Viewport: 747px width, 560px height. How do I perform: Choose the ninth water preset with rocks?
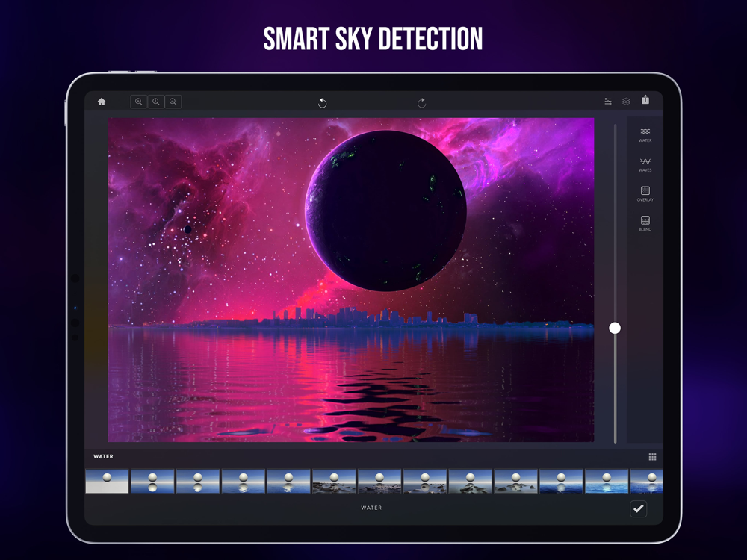pos(470,482)
